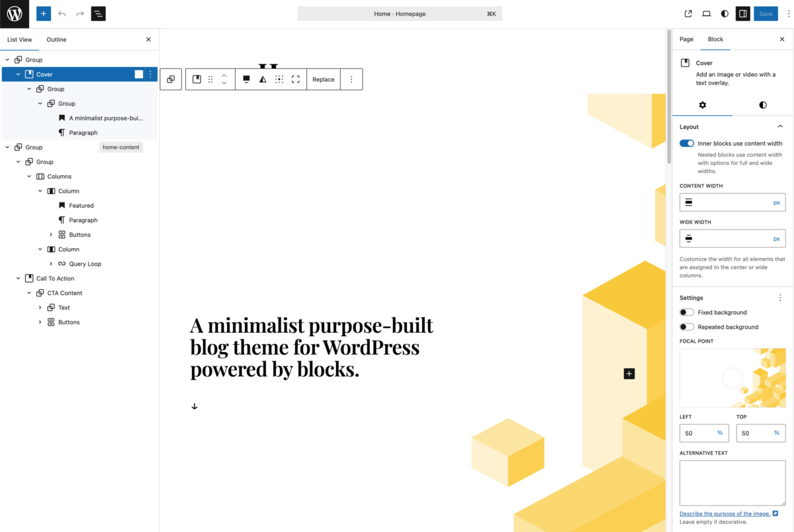The height and width of the screenshot is (532, 794).
Task: Collapse the Cover item in List View
Action: (x=19, y=74)
